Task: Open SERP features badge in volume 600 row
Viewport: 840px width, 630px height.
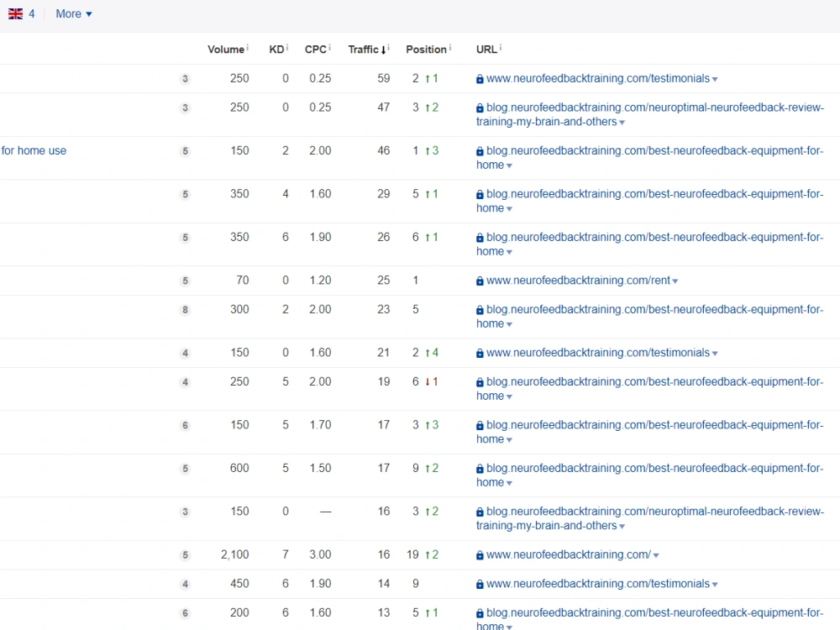Action: 185,469
